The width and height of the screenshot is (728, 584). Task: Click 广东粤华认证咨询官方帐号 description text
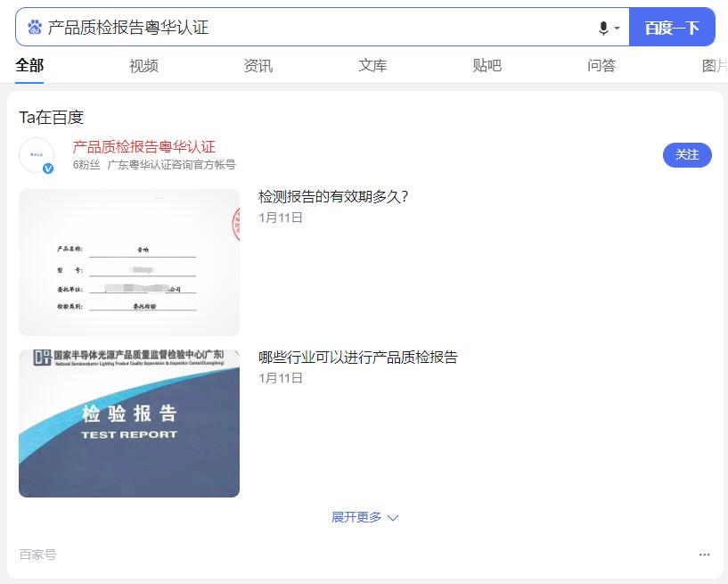(171, 164)
